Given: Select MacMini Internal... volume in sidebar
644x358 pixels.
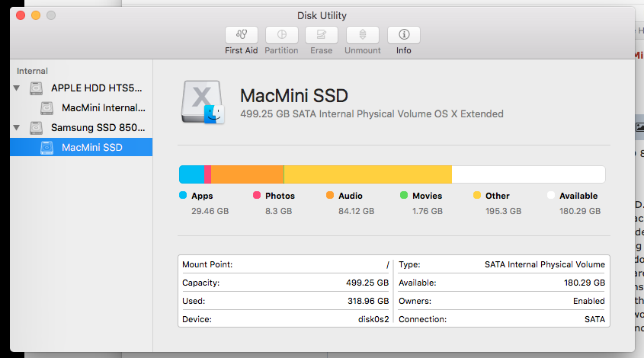Looking at the screenshot, I should pyautogui.click(x=82, y=108).
